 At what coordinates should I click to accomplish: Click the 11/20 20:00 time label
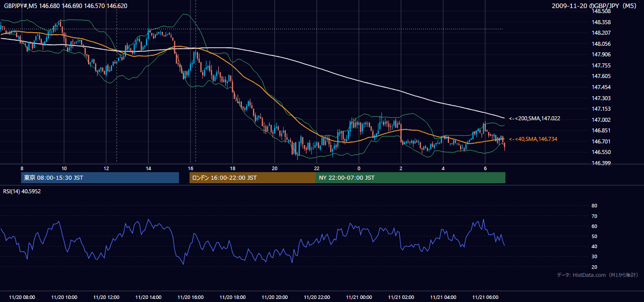(275, 297)
